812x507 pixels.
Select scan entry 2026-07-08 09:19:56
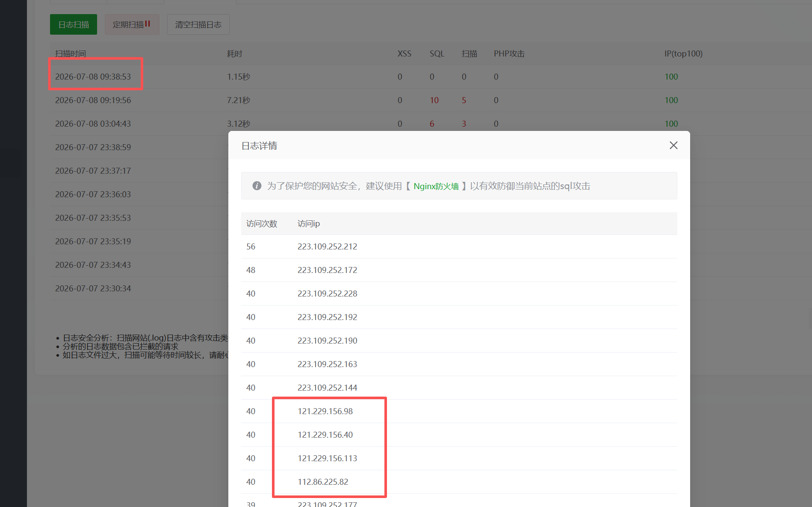point(93,100)
